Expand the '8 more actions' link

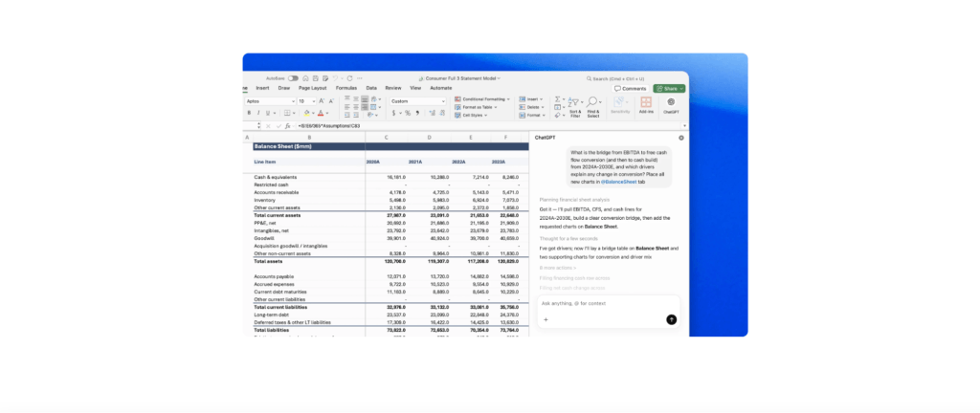coord(558,268)
